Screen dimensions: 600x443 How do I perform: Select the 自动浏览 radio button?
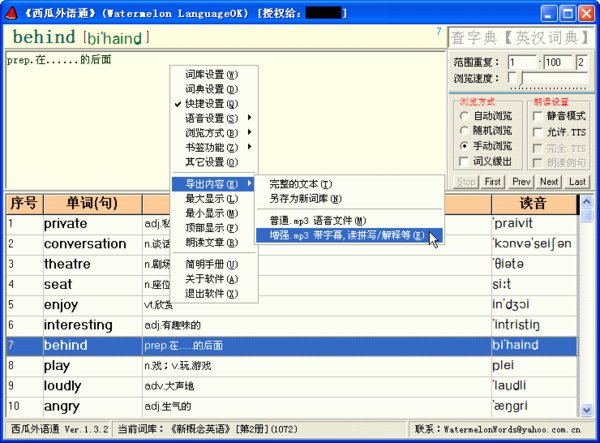pyautogui.click(x=464, y=116)
